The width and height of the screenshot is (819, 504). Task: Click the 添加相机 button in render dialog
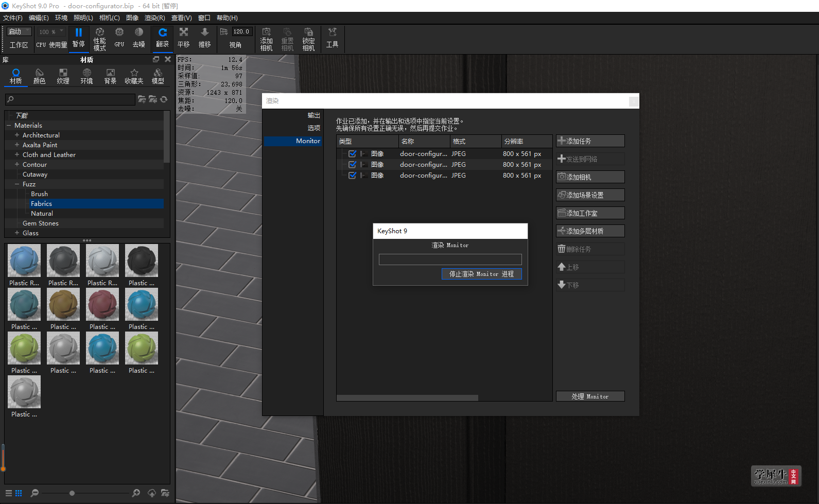point(590,177)
